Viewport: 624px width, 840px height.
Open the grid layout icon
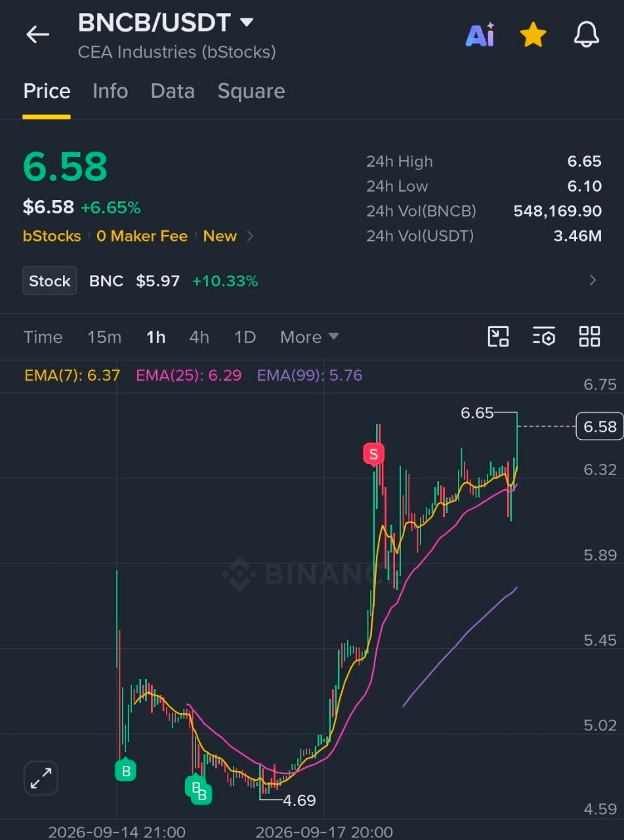(589, 337)
